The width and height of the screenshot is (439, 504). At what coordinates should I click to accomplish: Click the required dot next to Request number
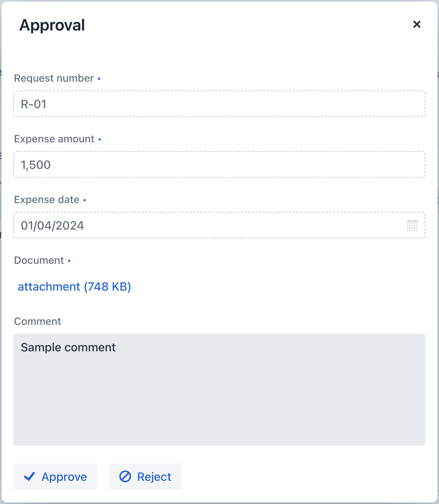click(x=99, y=78)
